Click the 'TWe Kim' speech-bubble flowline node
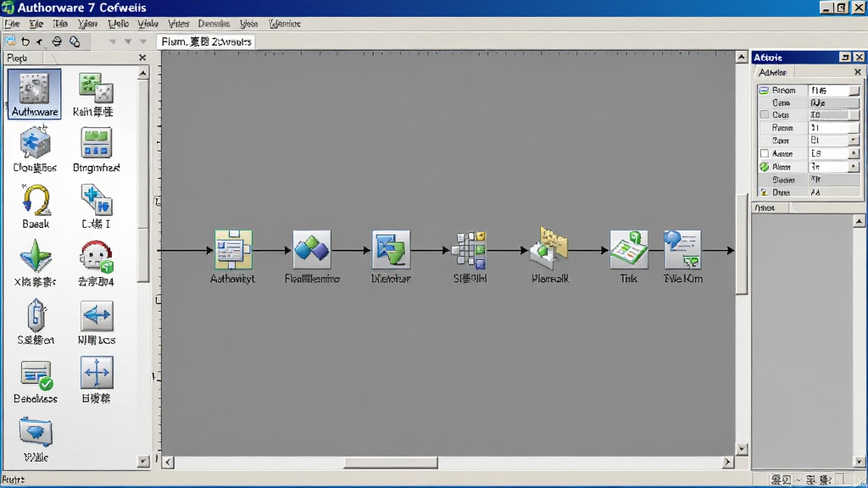Viewport: 868px width, 488px height. click(x=682, y=250)
